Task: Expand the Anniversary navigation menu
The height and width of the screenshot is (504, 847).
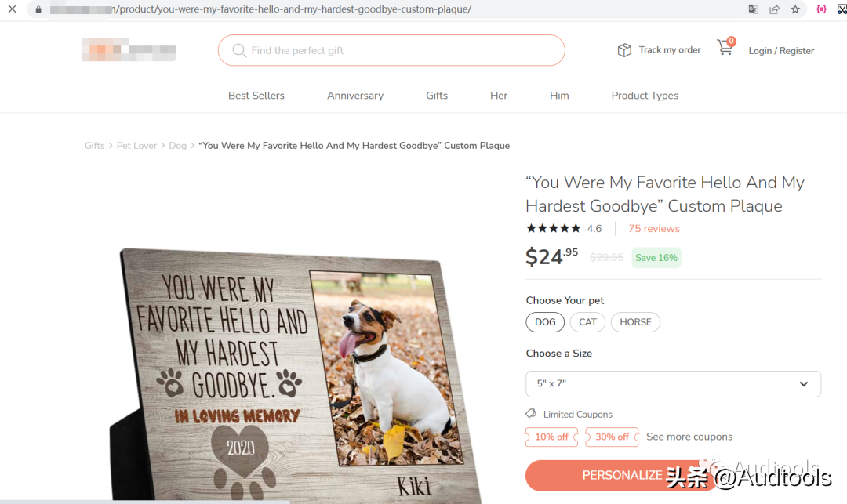Action: point(355,96)
